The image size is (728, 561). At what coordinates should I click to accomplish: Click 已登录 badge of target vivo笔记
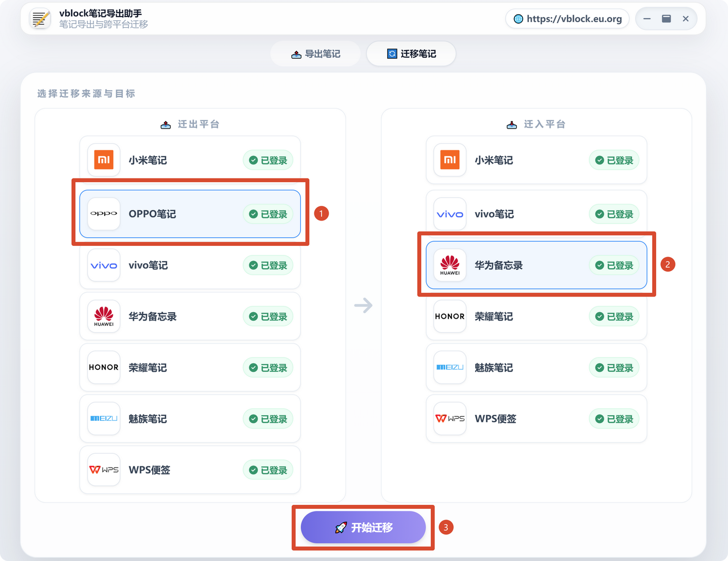tap(614, 214)
